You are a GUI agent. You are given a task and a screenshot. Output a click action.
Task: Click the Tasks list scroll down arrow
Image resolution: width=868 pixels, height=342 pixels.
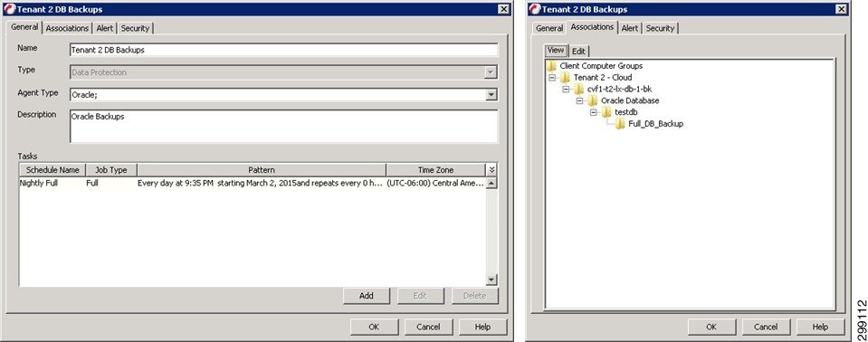491,280
